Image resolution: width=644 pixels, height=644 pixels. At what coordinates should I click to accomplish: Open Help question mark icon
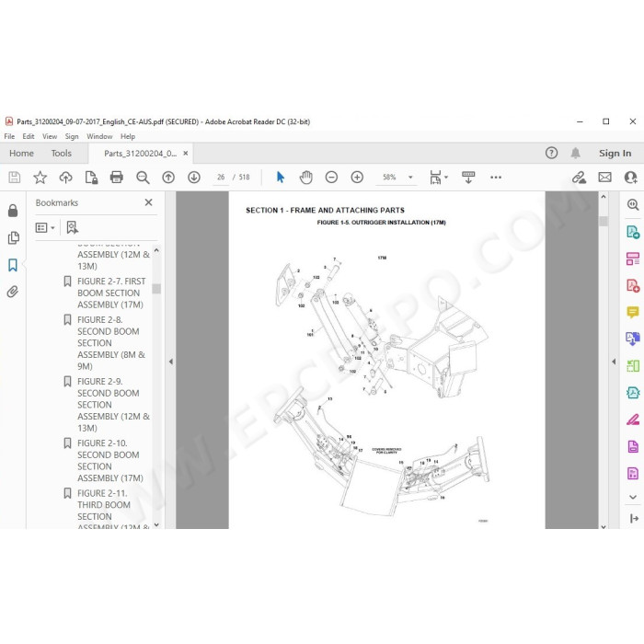pyautogui.click(x=552, y=154)
